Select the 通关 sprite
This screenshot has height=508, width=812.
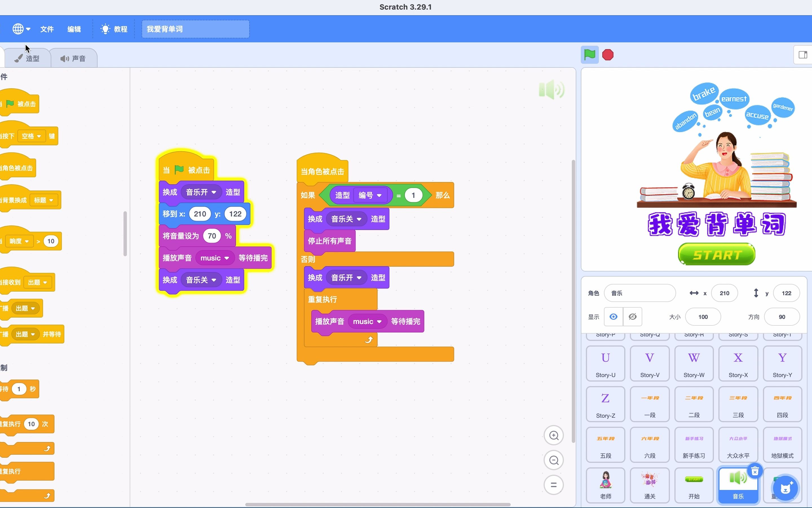click(x=650, y=485)
